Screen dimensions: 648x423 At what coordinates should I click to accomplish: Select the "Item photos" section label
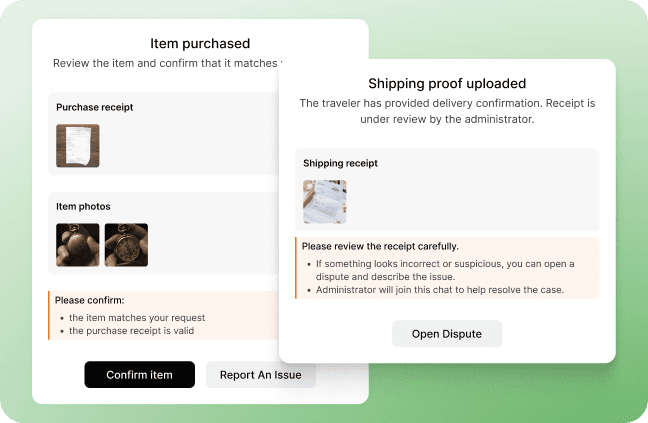point(83,206)
